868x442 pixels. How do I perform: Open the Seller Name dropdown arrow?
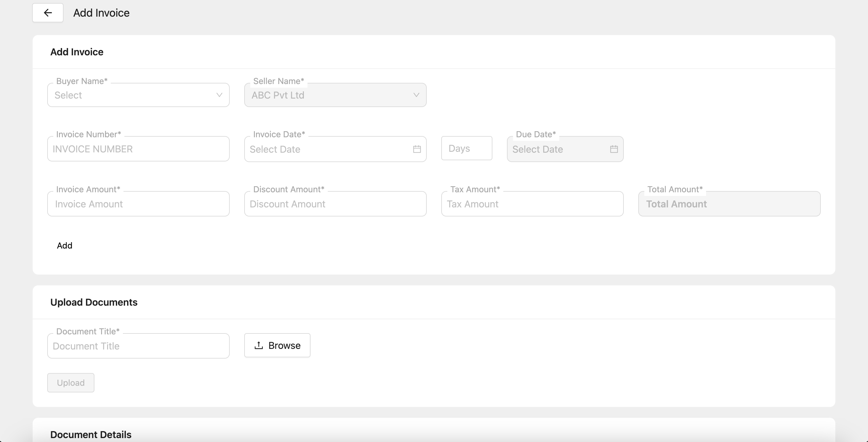(x=416, y=95)
